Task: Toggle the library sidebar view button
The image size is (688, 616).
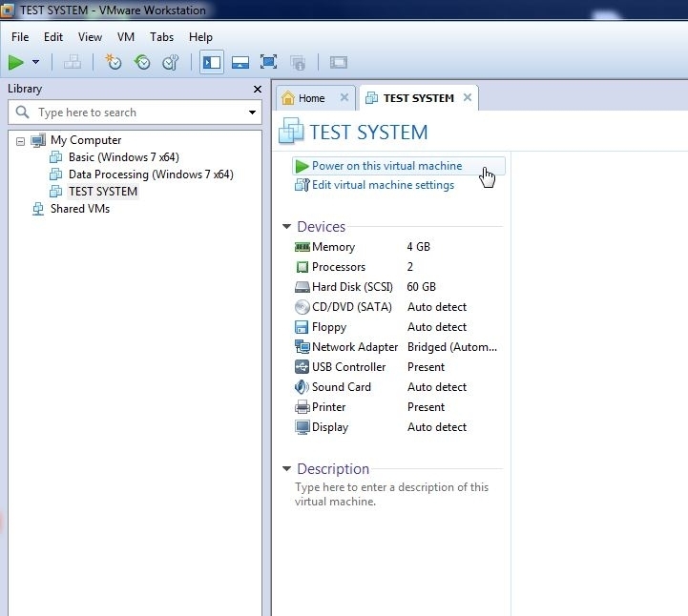Action: (212, 63)
